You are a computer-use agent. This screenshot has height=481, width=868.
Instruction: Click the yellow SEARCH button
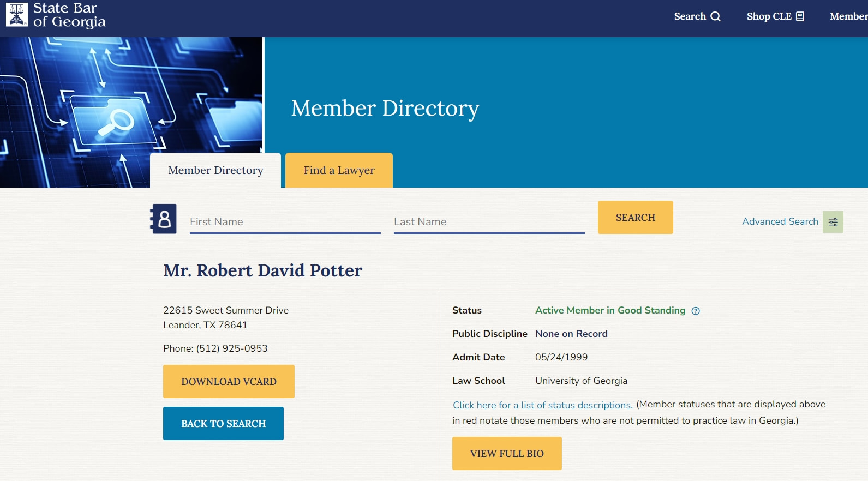(x=636, y=217)
